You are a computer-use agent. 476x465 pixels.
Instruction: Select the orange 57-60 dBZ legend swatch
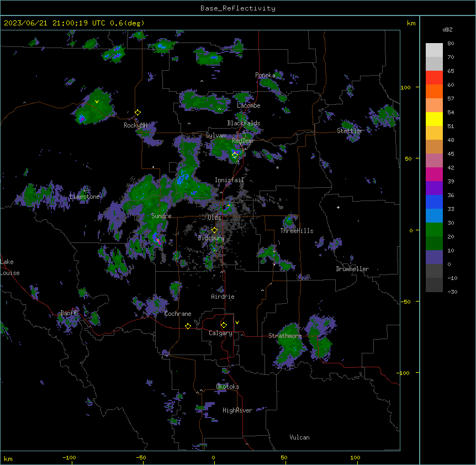coord(434,91)
